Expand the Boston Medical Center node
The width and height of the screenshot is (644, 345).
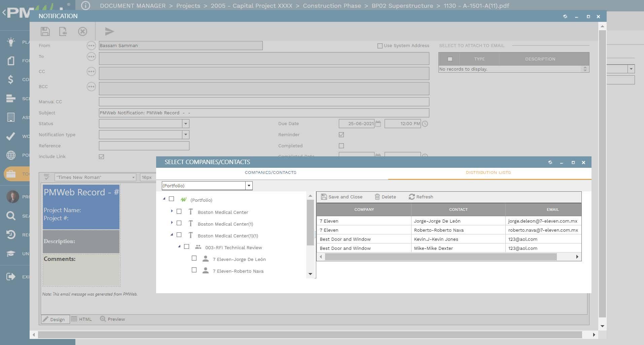[x=172, y=211]
